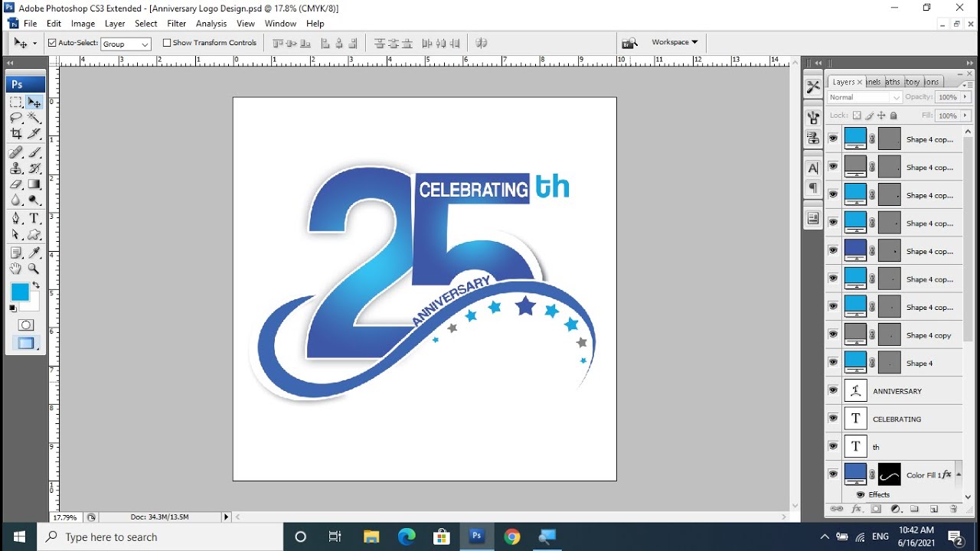Open the blend mode Normal dropdown
Viewport: 980px width, 551px height.
coord(864,97)
